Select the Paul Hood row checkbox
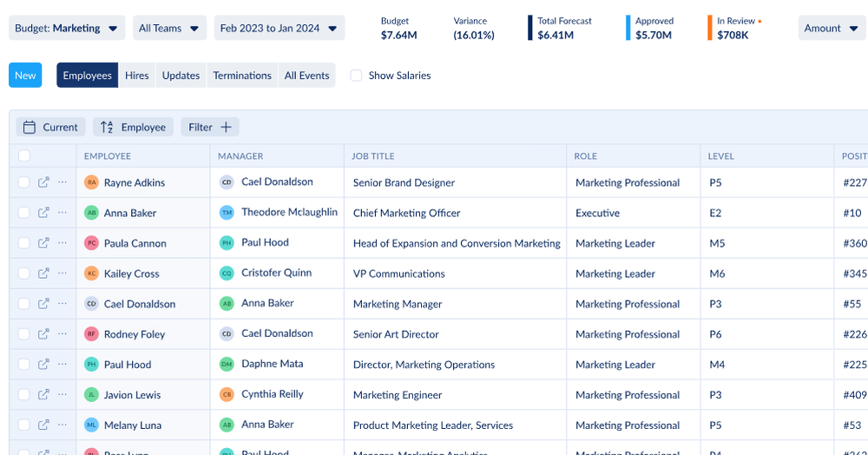This screenshot has width=868, height=455. pos(23,364)
